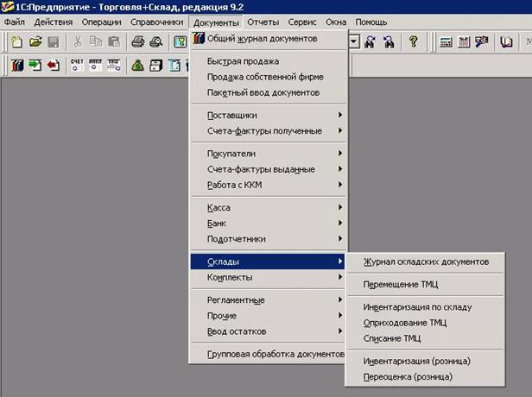Screen dimensions: 532x397
Task: Click the New document icon in toolbar
Action: [x=16, y=41]
